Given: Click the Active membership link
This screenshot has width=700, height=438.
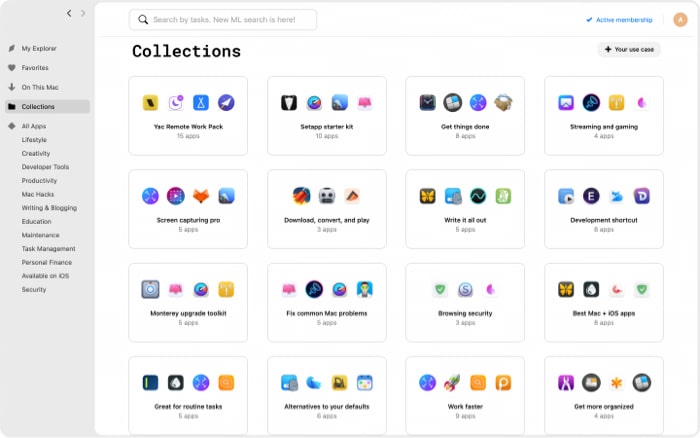Looking at the screenshot, I should [x=619, y=20].
